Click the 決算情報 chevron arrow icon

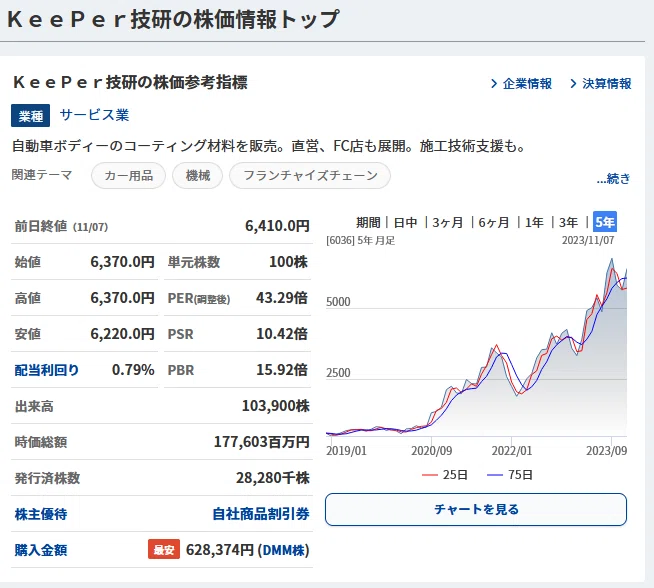(574, 84)
